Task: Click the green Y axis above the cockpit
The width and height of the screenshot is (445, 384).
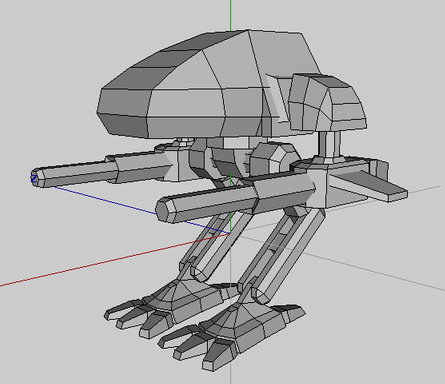Action: [x=230, y=15]
